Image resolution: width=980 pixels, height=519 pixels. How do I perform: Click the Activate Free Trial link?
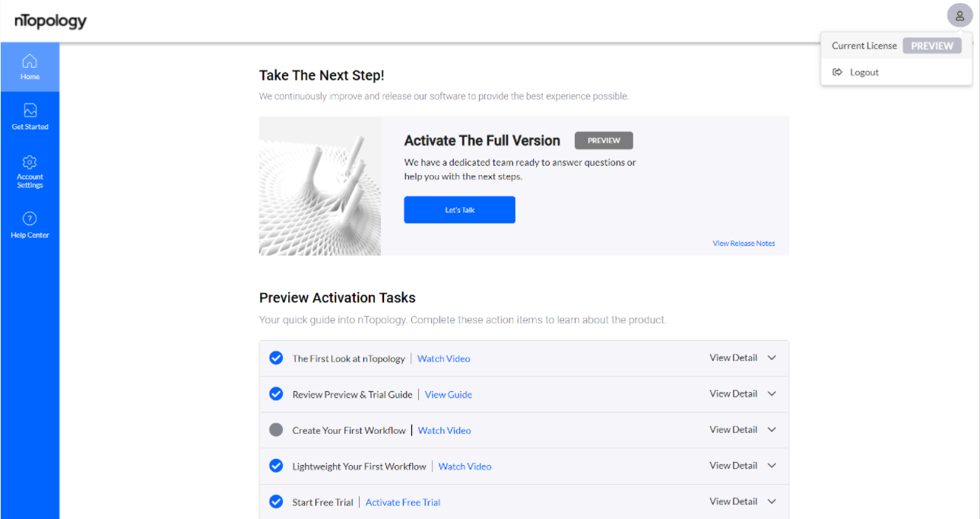pos(403,502)
